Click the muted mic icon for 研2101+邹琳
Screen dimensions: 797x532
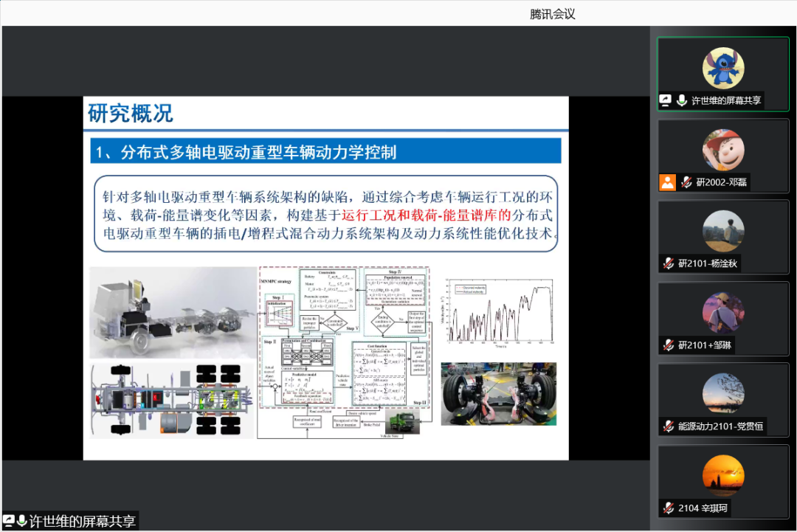click(668, 345)
